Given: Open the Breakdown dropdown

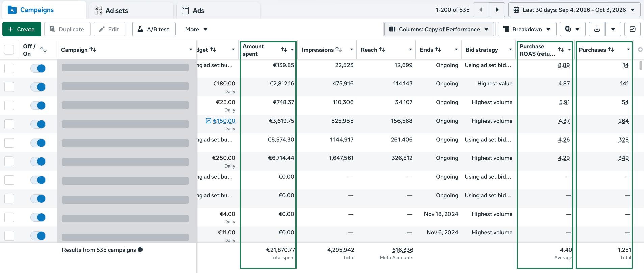Looking at the screenshot, I should point(527,29).
